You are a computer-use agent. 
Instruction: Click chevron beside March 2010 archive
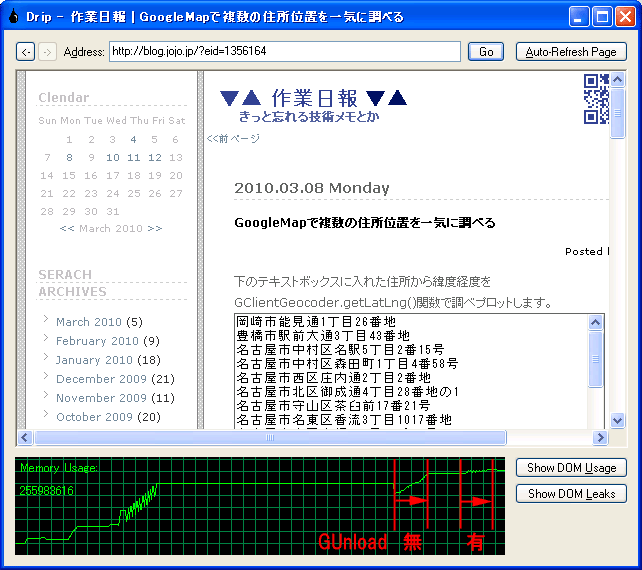click(x=46, y=319)
